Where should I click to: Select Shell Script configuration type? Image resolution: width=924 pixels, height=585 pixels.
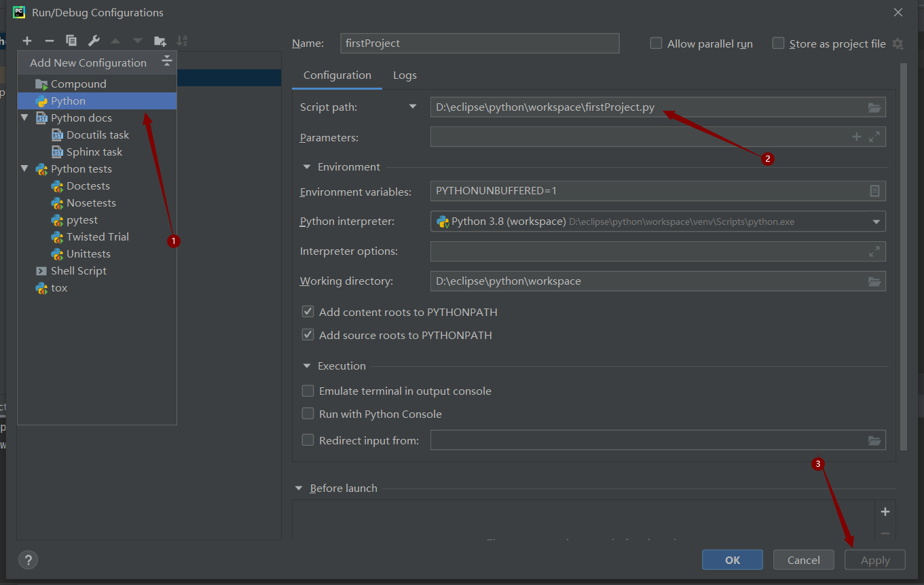pos(97,270)
